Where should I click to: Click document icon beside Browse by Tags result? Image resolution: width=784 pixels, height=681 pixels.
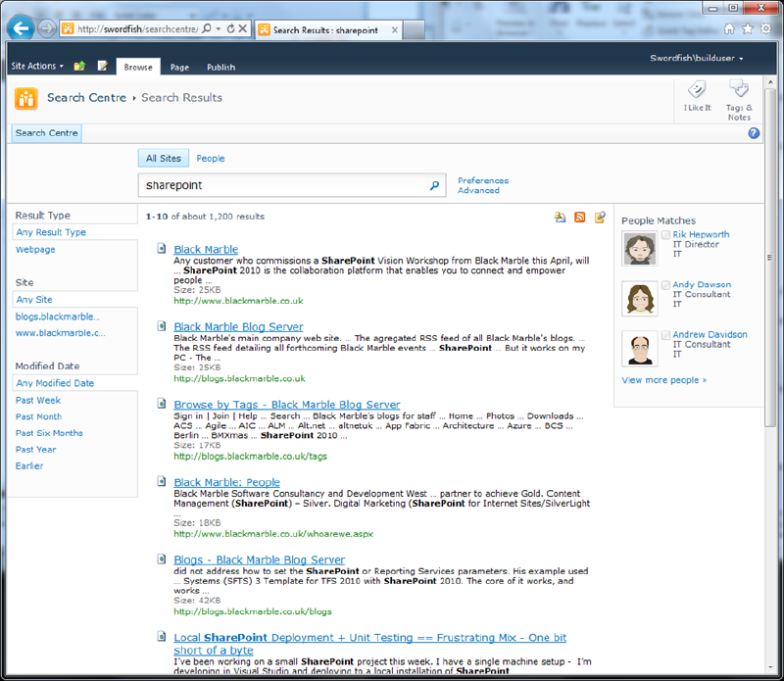[162, 404]
